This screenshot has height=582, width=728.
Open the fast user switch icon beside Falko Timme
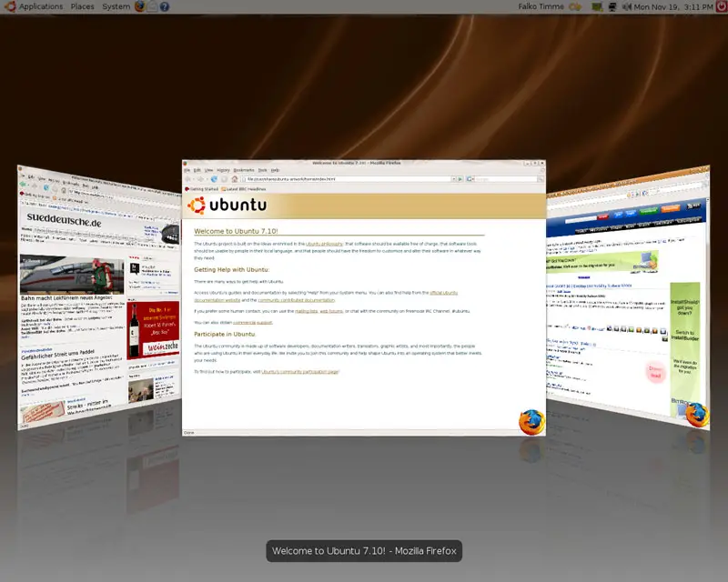point(575,6)
